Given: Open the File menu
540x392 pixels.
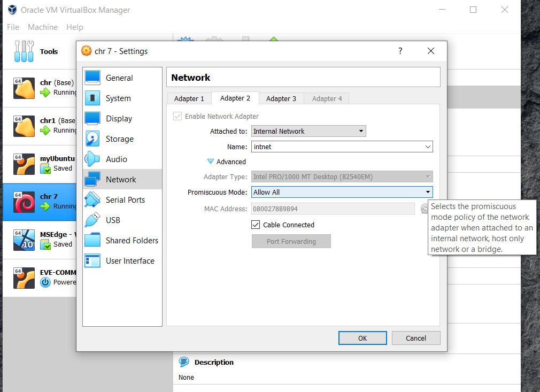Looking at the screenshot, I should [x=13, y=27].
